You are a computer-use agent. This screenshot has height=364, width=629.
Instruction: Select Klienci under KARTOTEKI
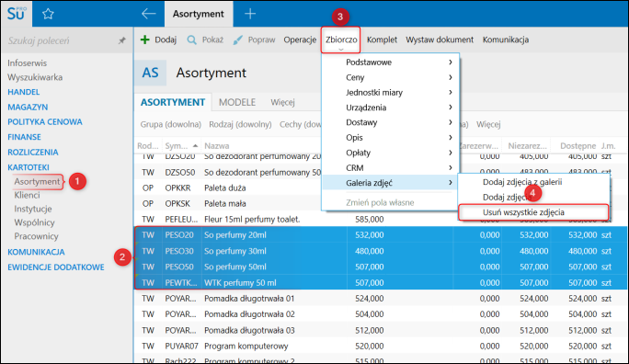[27, 195]
